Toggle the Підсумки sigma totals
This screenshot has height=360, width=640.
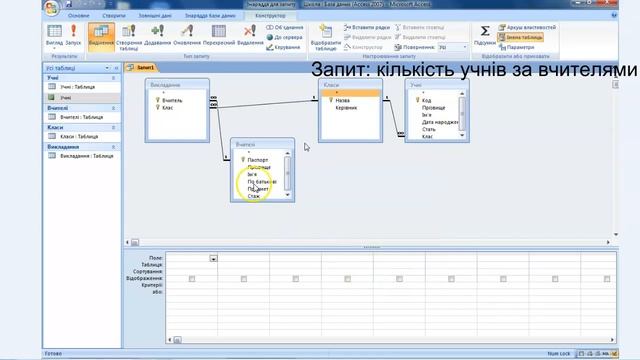pos(485,35)
